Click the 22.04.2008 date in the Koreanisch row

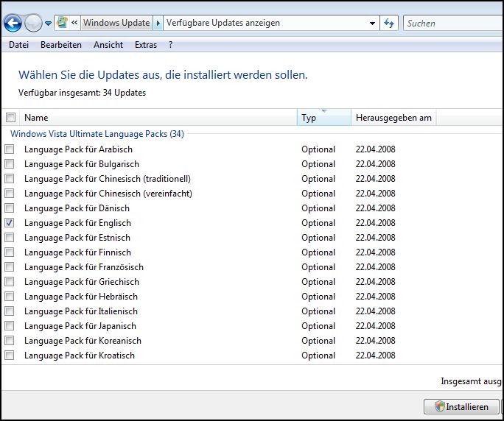click(x=376, y=341)
